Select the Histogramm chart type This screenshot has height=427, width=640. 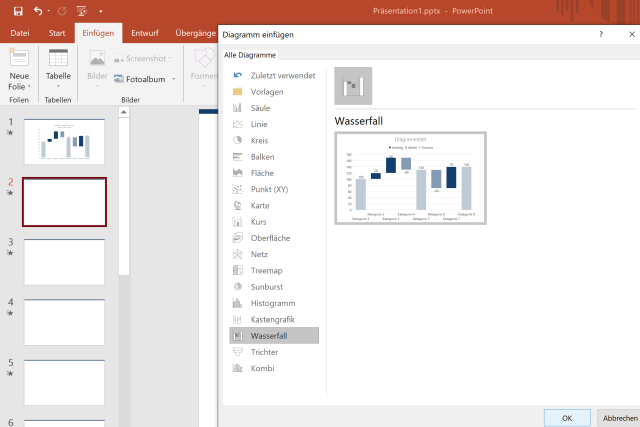coord(238,303)
